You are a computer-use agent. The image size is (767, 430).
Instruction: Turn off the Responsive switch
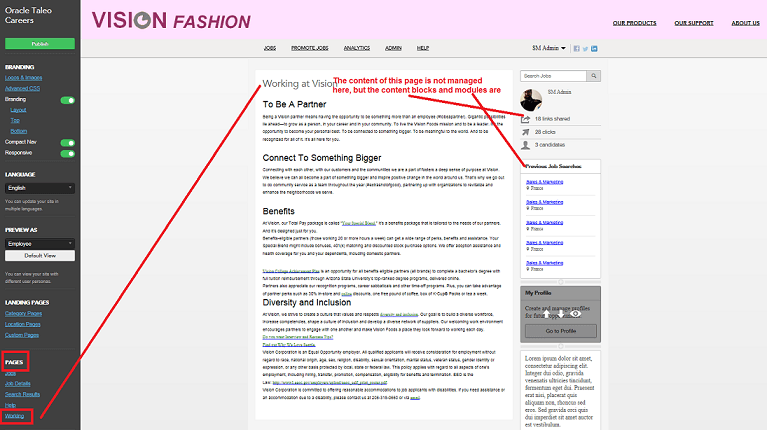pos(68,154)
